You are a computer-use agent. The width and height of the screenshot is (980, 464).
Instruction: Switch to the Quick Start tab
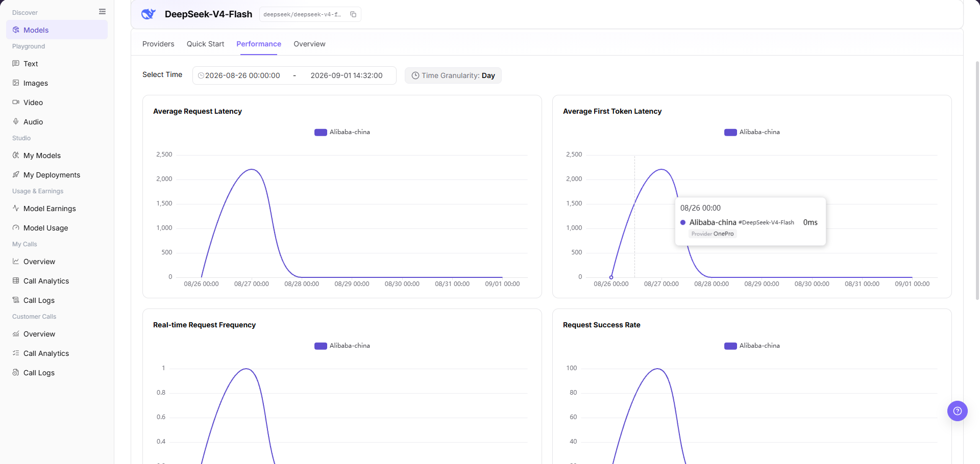coord(205,44)
